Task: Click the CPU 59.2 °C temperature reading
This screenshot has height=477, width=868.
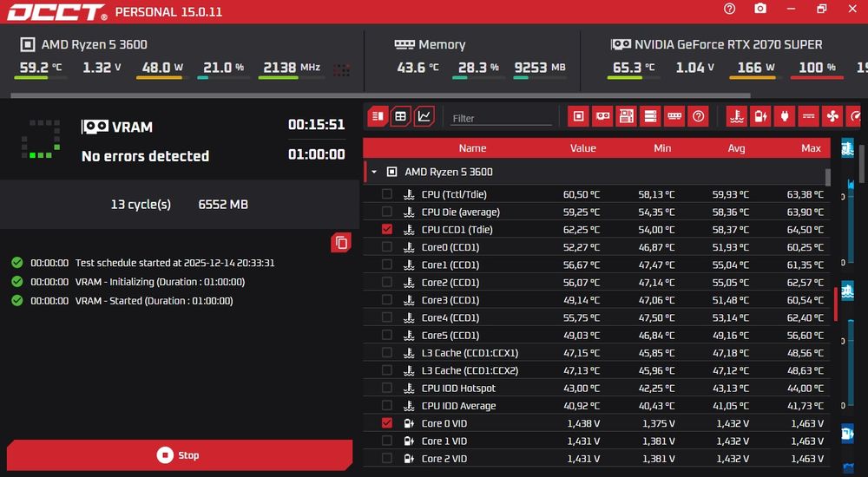Action: [41, 68]
